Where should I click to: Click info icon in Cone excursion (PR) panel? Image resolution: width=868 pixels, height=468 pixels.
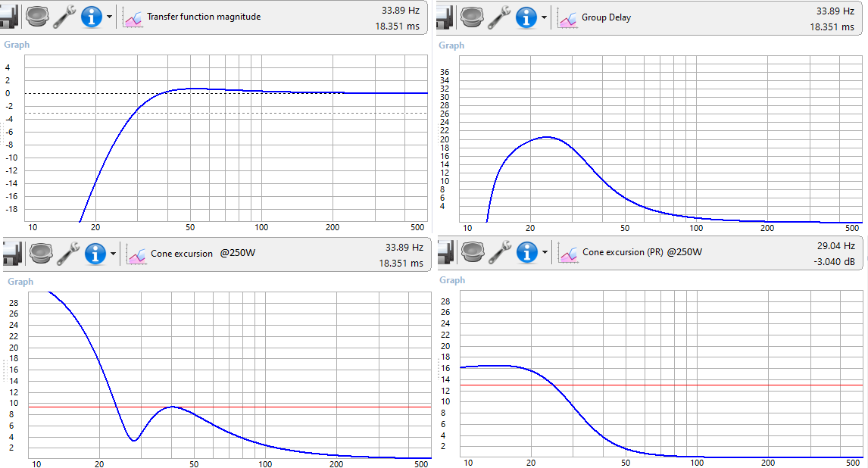coord(527,252)
